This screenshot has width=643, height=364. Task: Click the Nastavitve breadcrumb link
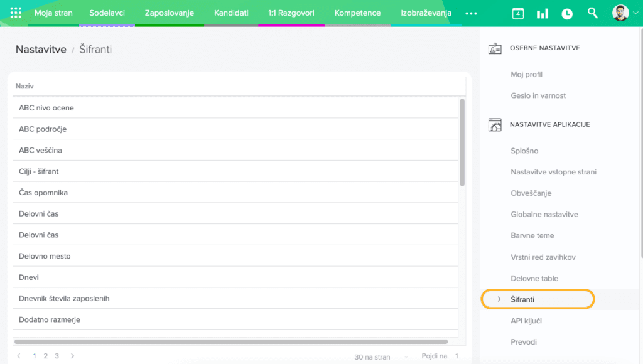41,50
